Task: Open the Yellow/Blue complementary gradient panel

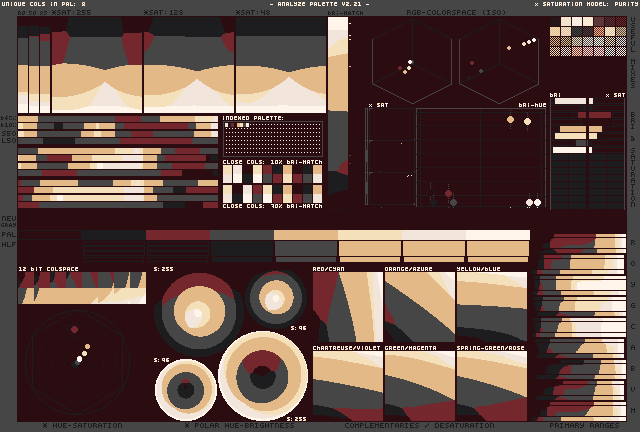Action: (x=491, y=307)
